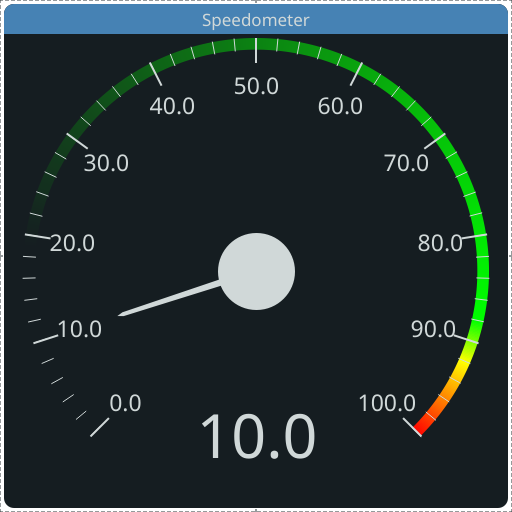
Task: Select the 50.0 scale label
Action: (x=256, y=86)
